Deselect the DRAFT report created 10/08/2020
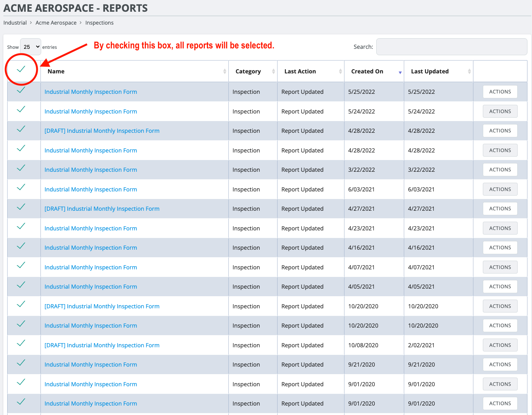Image resolution: width=532 pixels, height=415 pixels. point(21,343)
